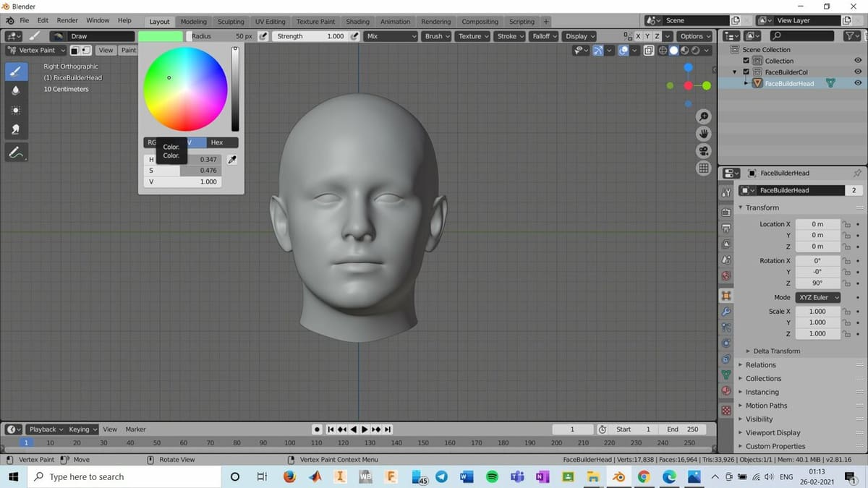This screenshot has height=488, width=868.
Task: Open the viewport View menu button
Action: coord(106,51)
